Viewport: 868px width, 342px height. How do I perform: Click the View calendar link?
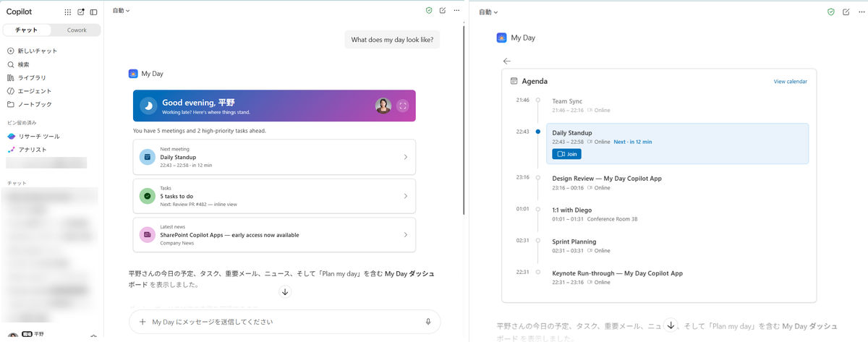point(790,82)
